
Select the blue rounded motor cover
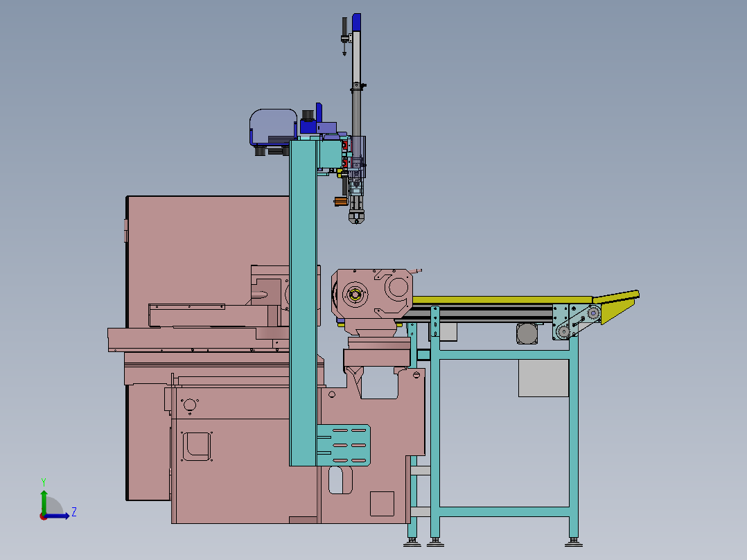click(273, 127)
